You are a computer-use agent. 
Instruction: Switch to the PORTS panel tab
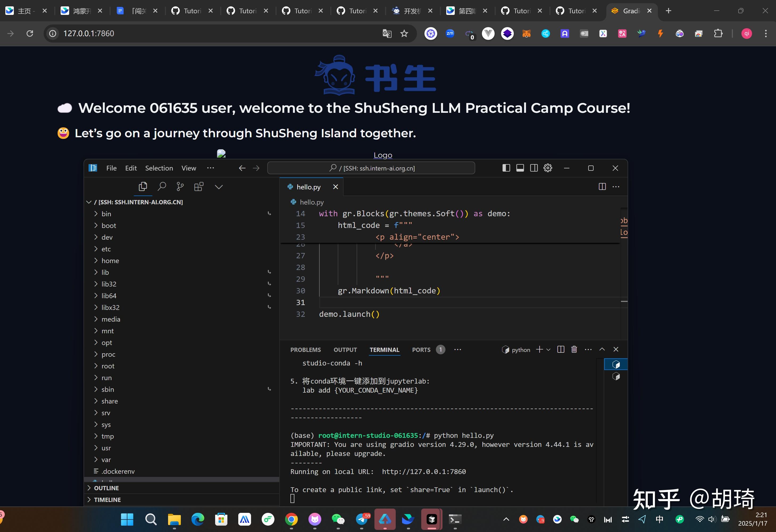click(421, 350)
